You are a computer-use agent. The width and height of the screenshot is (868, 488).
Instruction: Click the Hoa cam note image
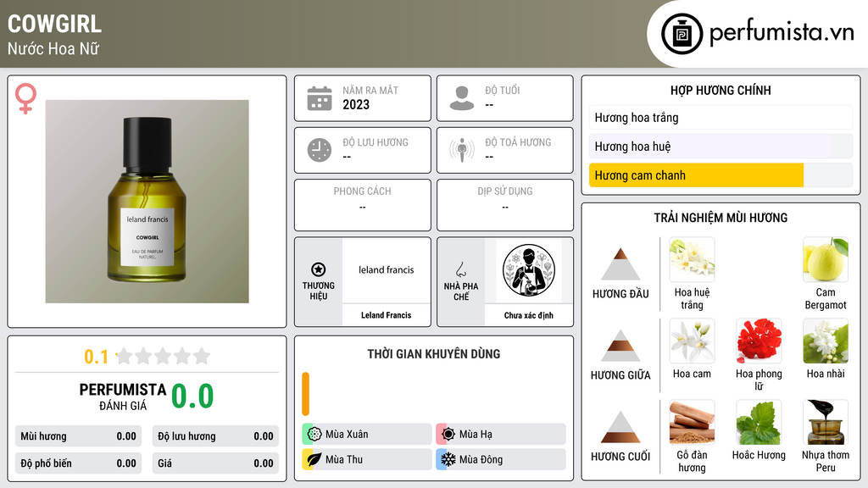[x=692, y=341]
